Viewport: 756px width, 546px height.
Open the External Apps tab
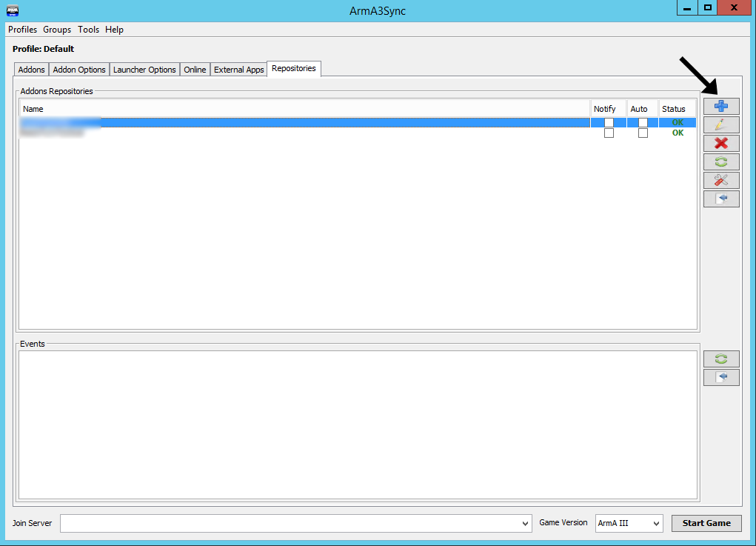(x=238, y=70)
